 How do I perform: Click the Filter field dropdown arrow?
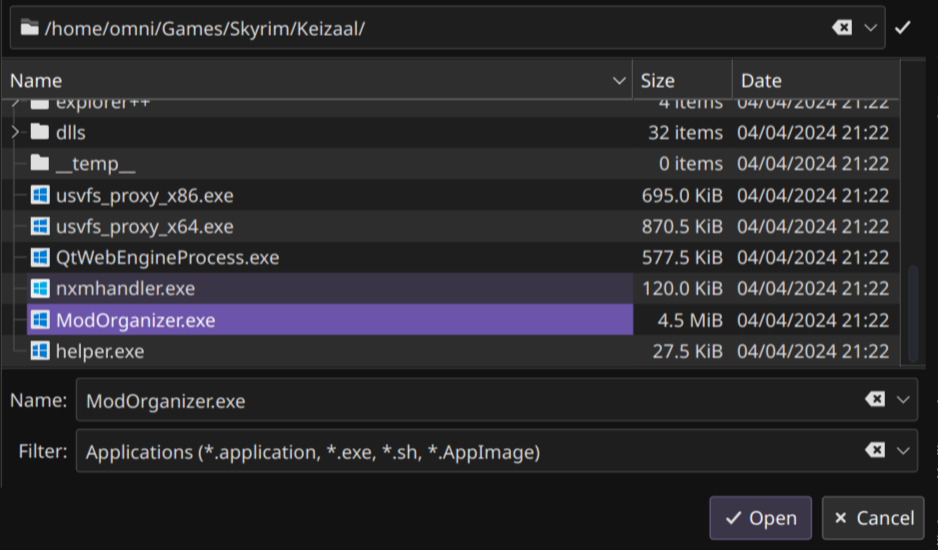click(x=903, y=451)
